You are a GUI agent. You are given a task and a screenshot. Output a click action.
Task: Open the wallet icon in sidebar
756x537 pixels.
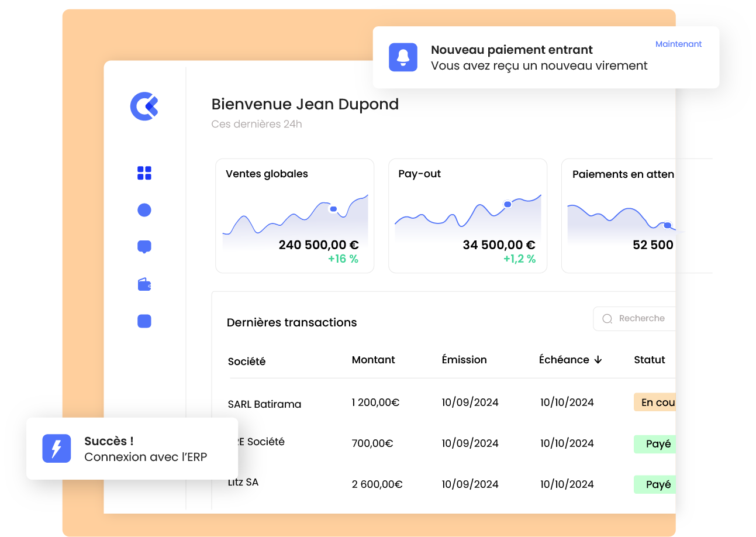coord(144,285)
